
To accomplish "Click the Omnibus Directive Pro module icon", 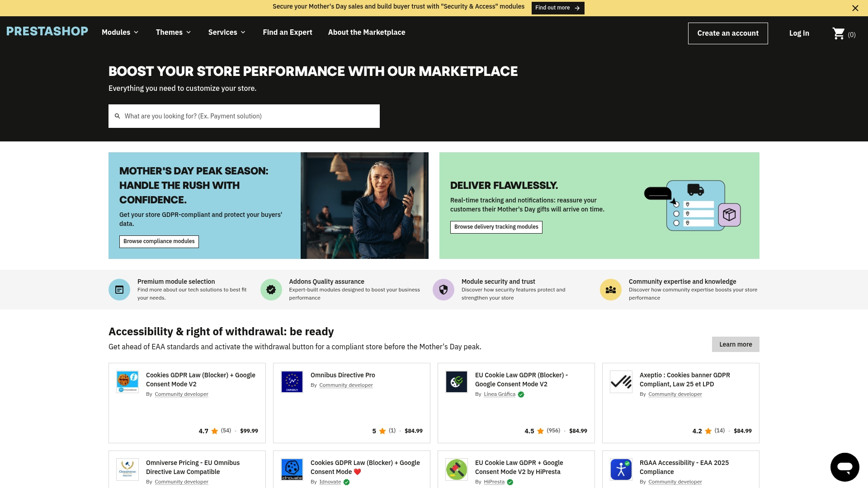I will tap(292, 382).
